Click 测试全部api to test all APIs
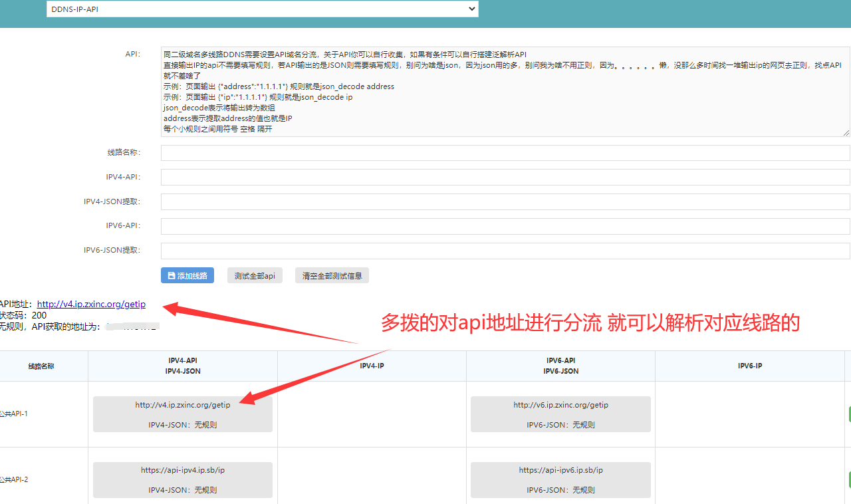This screenshot has height=504, width=851. click(254, 275)
